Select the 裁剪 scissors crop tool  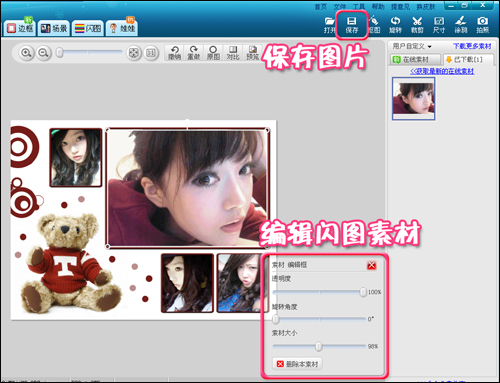[x=417, y=25]
